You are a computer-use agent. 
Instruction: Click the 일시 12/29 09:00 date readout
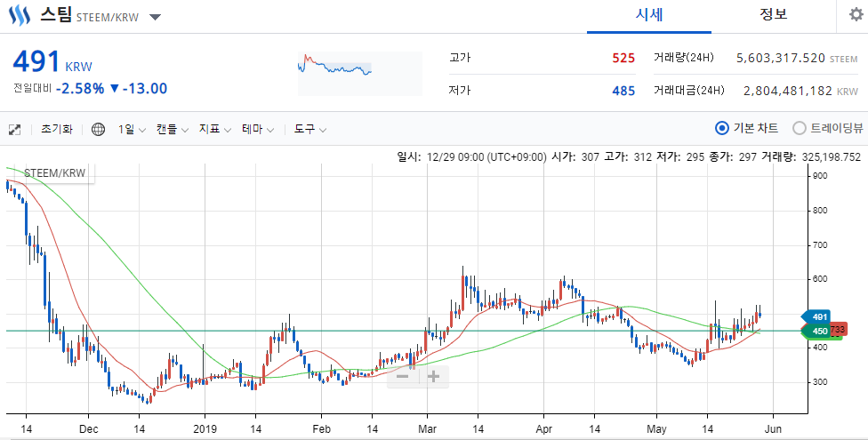[471, 157]
